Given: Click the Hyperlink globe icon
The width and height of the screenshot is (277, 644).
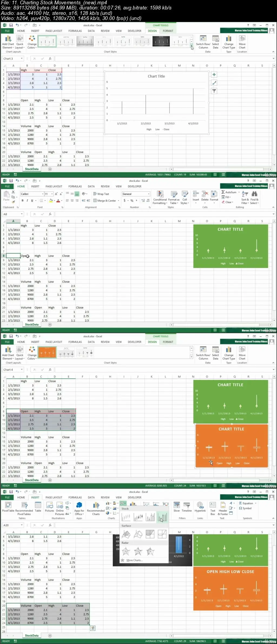Looking at the screenshot, I should pyautogui.click(x=200, y=505).
